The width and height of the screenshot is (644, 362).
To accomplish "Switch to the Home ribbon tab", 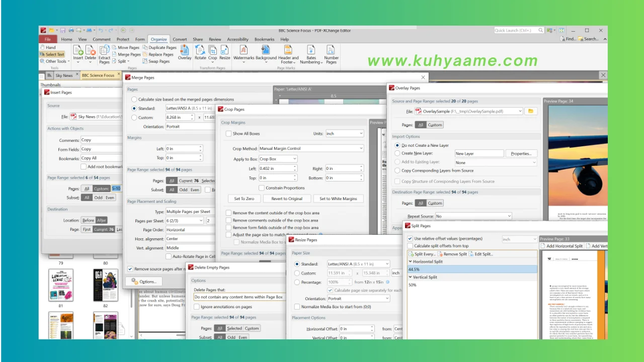I will click(66, 39).
